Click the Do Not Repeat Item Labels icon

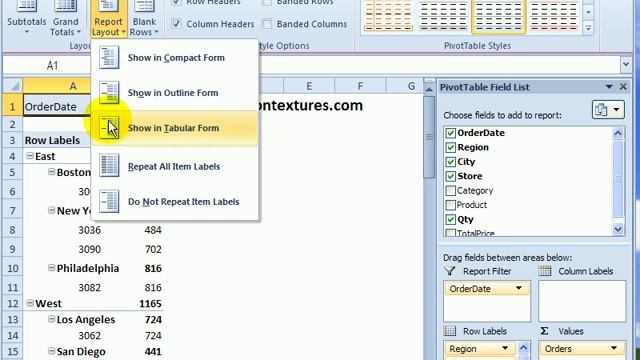pyautogui.click(x=109, y=201)
